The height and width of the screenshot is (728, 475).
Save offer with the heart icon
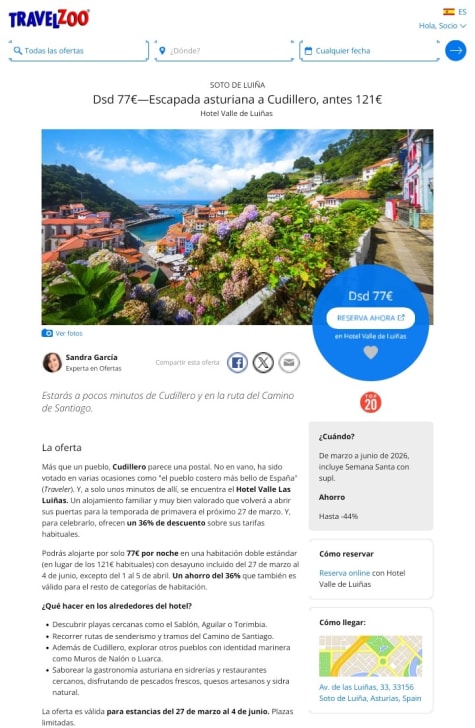370,352
